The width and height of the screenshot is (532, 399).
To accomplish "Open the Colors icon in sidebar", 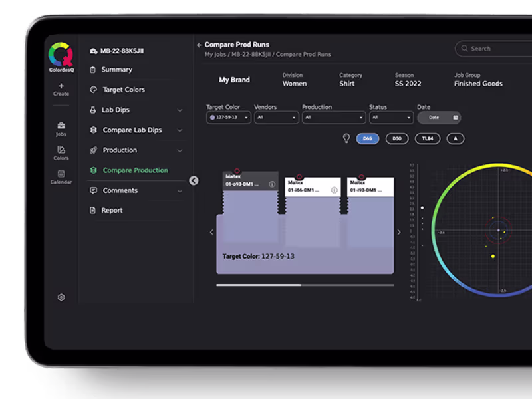I will pyautogui.click(x=61, y=150).
